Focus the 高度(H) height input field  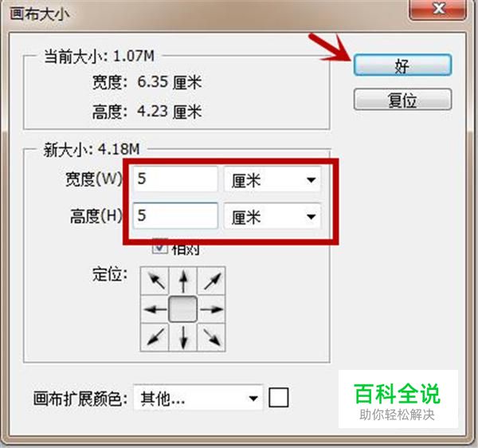175,216
